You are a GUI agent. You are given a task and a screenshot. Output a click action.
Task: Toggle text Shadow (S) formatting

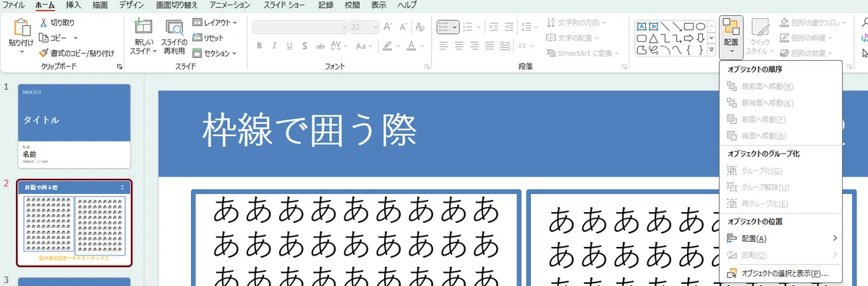[x=305, y=46]
